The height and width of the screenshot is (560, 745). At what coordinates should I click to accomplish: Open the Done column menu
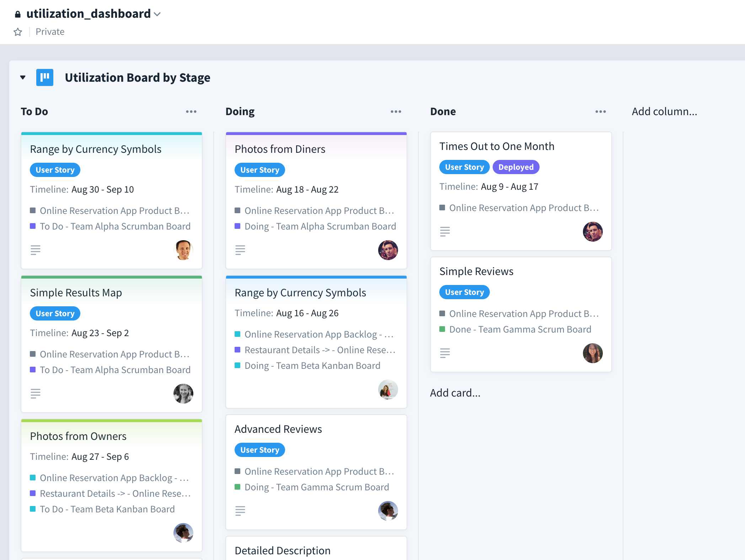(x=600, y=111)
